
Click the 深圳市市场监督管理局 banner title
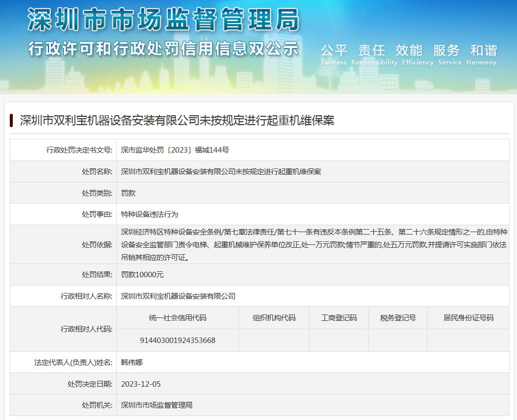[163, 20]
